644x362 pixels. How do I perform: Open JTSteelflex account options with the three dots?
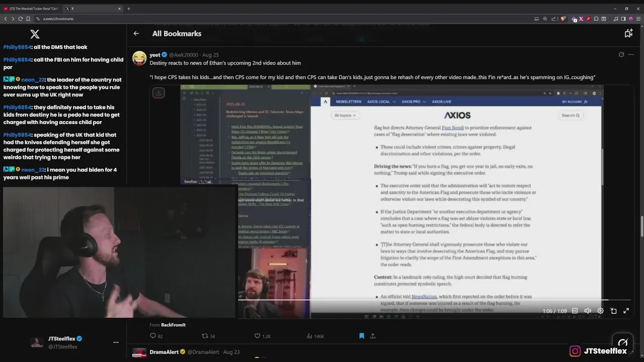116,342
